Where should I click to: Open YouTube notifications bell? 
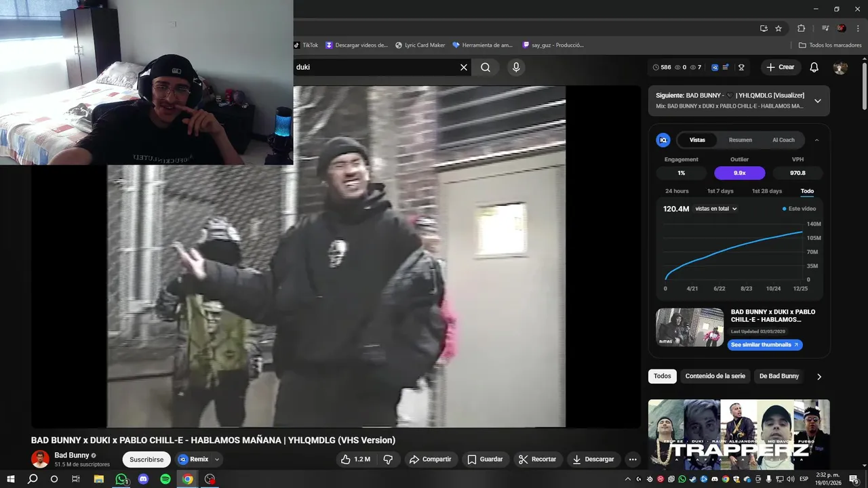pos(814,67)
